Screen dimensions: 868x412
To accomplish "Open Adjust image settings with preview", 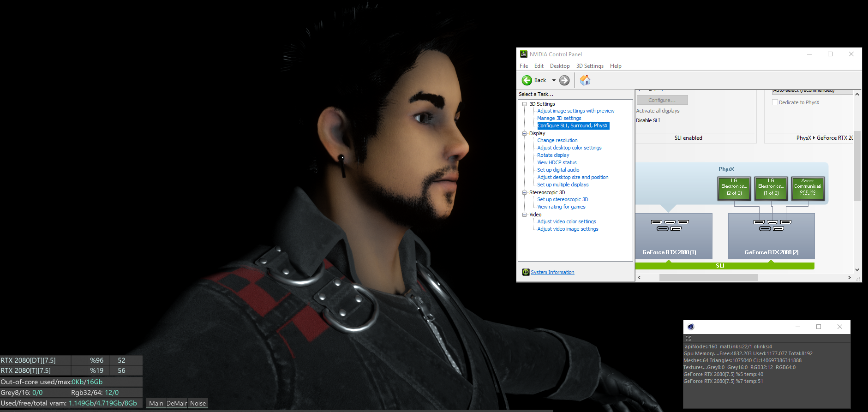I will pyautogui.click(x=576, y=111).
